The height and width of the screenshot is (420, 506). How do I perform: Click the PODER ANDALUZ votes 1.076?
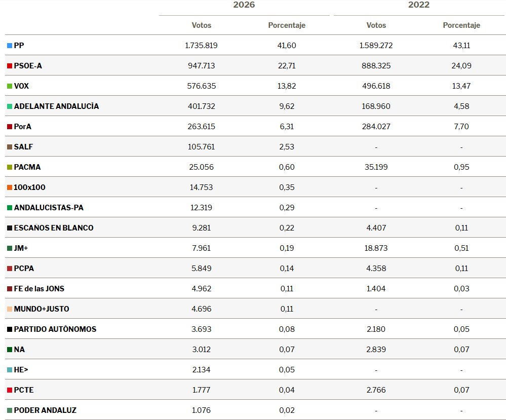(202, 410)
